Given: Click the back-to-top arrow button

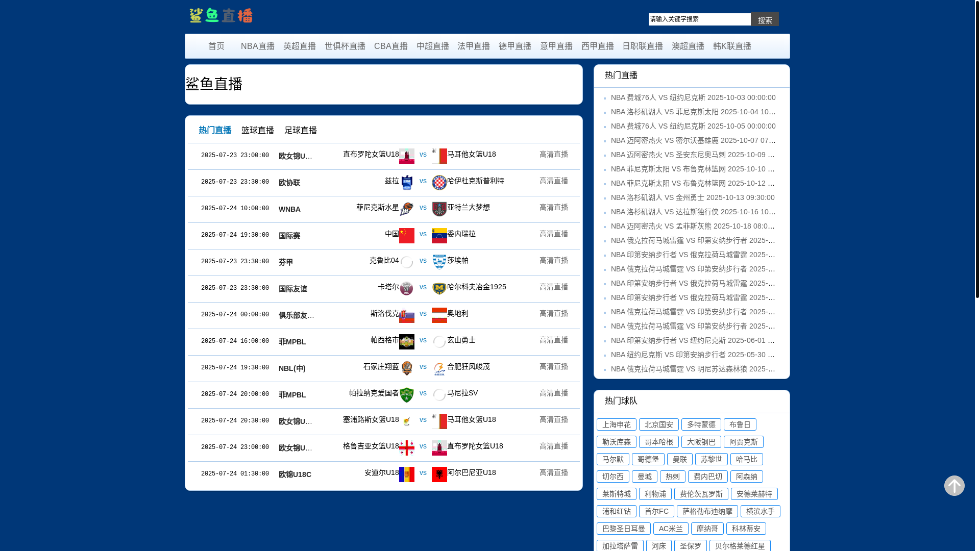Looking at the screenshot, I should (954, 485).
